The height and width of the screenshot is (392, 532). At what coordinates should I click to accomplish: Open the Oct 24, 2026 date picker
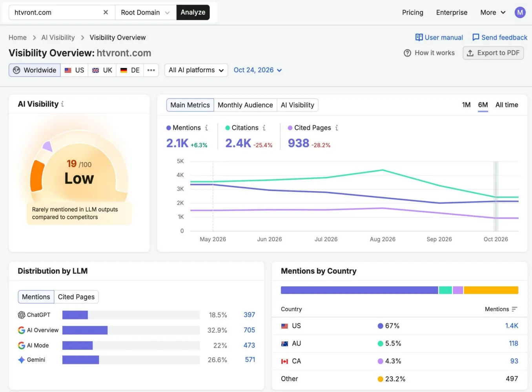(x=258, y=70)
